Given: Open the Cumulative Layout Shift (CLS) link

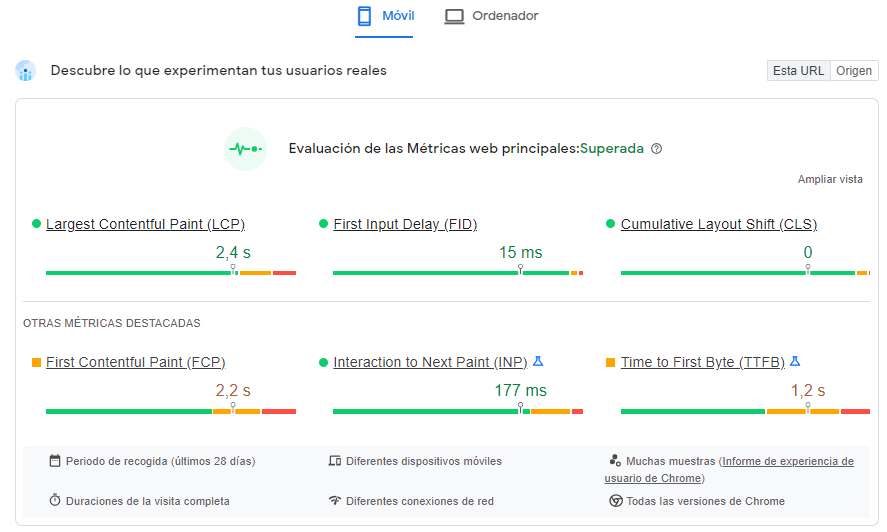Looking at the screenshot, I should (x=718, y=224).
